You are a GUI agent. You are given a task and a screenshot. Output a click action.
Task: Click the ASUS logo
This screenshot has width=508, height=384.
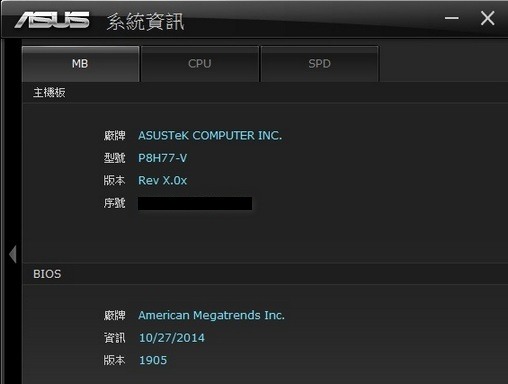[52, 20]
